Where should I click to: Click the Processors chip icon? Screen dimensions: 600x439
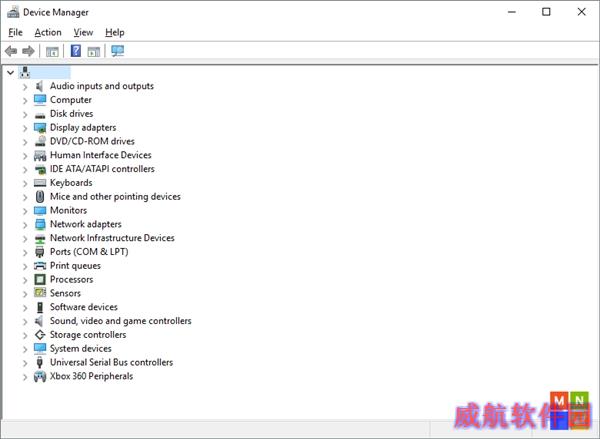tap(40, 279)
